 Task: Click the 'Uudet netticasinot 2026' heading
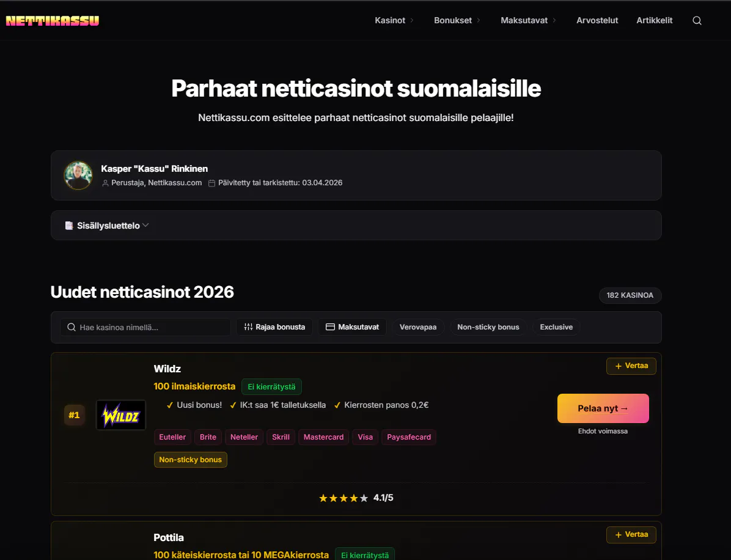tap(142, 292)
